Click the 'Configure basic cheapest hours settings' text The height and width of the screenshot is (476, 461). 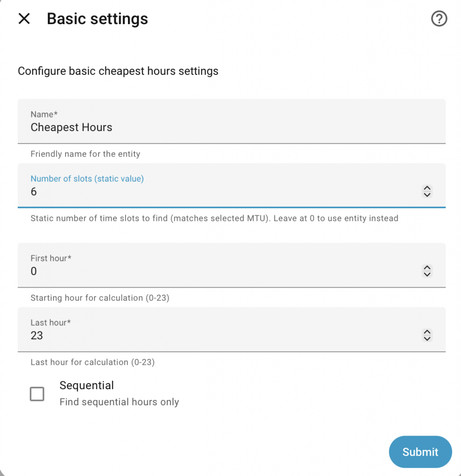tap(118, 71)
